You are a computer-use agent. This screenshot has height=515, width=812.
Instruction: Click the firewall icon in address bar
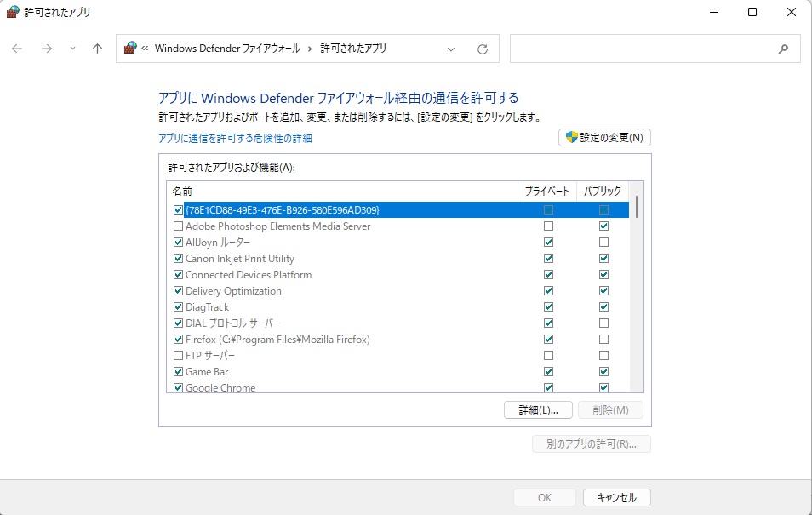(130, 49)
